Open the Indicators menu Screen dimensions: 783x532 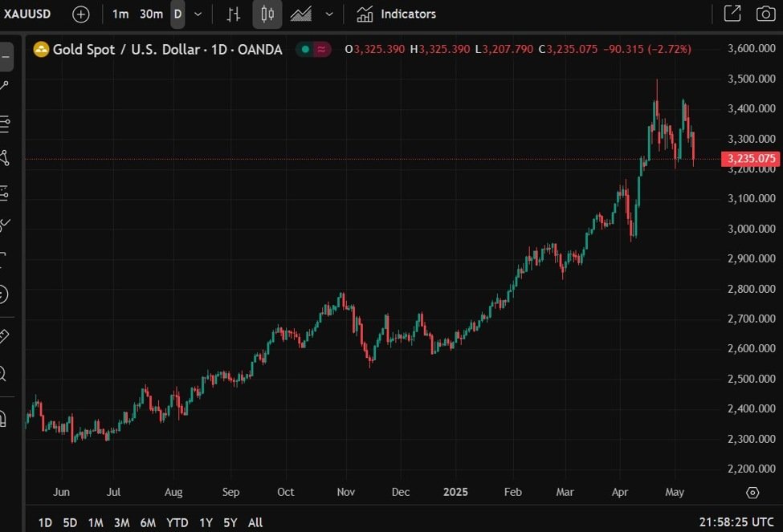(397, 14)
